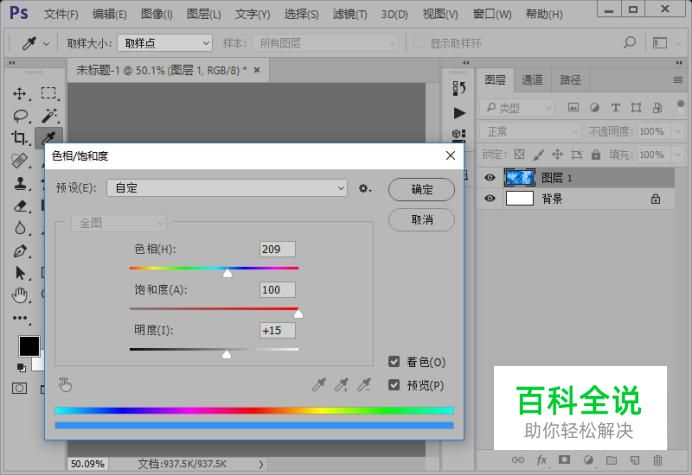Open the 全图 channel range dropdown
Screen dimensions: 692x475
(119, 223)
